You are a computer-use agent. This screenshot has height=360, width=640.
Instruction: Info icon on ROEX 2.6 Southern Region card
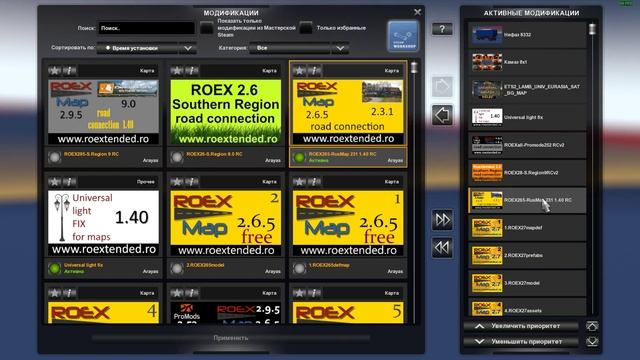point(192,71)
